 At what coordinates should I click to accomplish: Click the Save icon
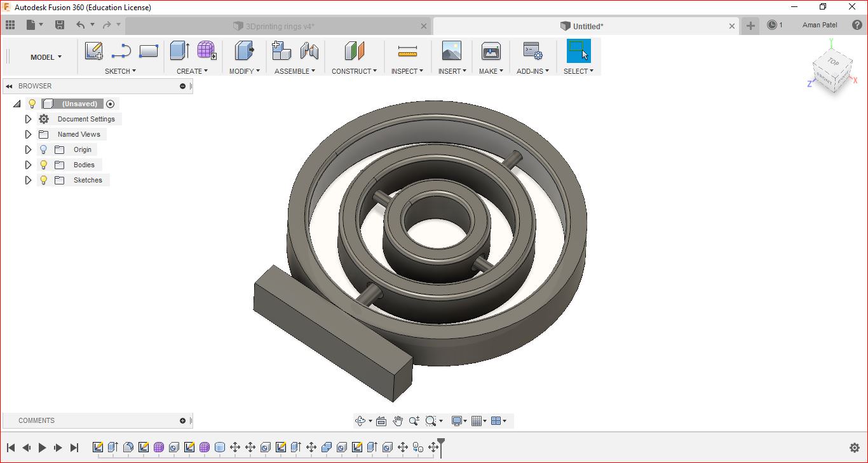click(x=60, y=25)
